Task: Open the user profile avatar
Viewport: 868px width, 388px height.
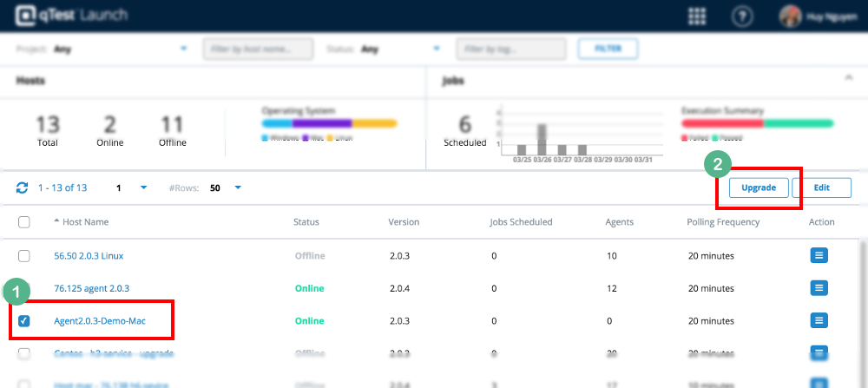Action: click(790, 16)
